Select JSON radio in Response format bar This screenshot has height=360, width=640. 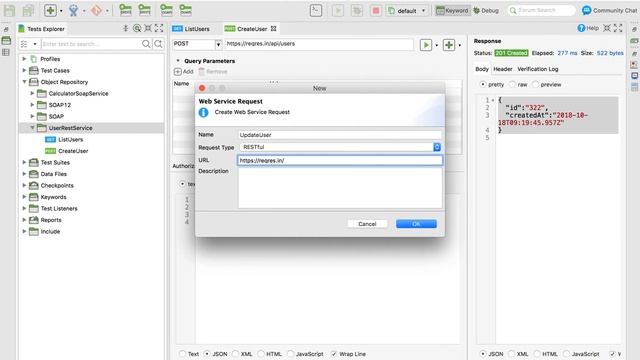tap(483, 354)
